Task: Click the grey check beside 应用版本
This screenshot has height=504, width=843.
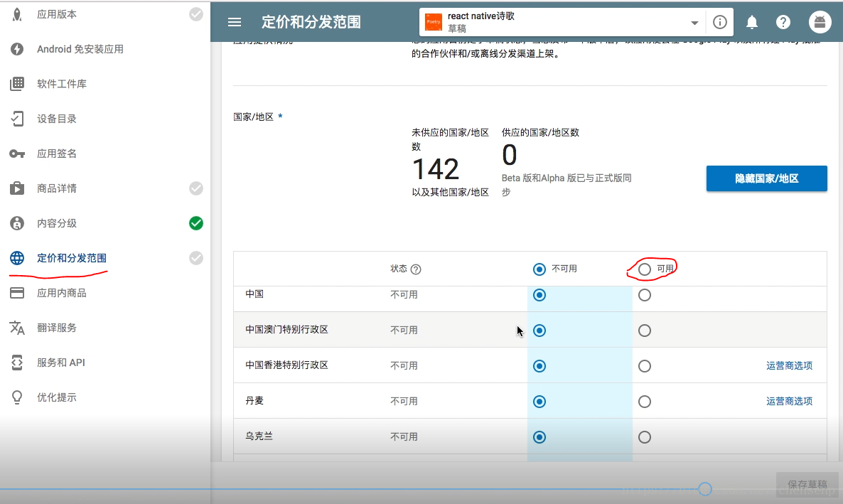Action: pyautogui.click(x=196, y=14)
